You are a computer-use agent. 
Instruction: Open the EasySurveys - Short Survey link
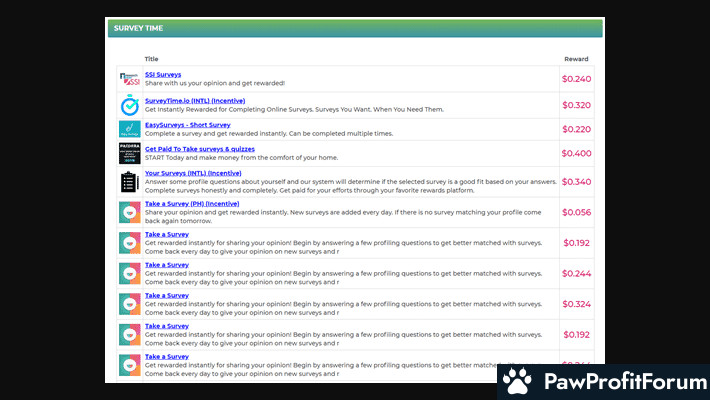coord(187,125)
